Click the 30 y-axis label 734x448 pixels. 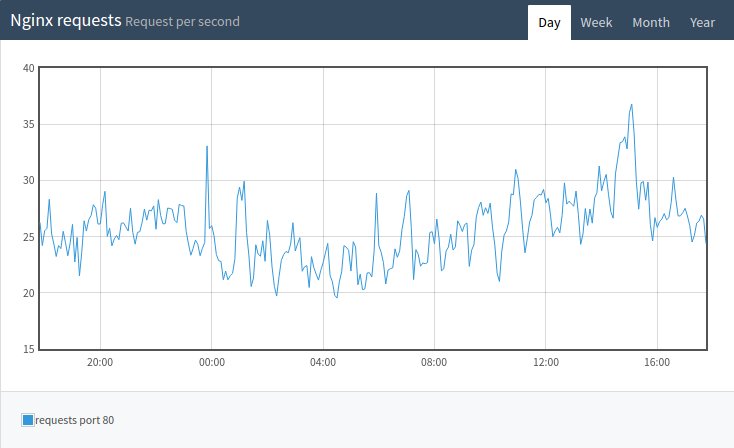(x=29, y=180)
